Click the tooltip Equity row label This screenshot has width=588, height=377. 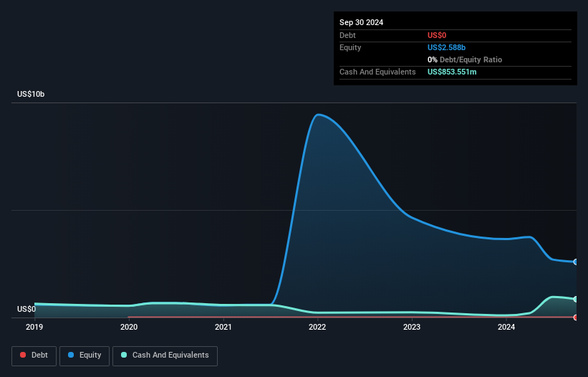point(350,47)
